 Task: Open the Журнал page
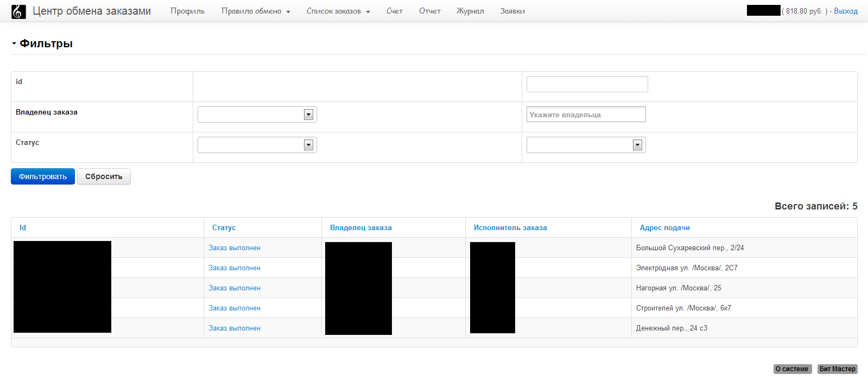point(470,11)
